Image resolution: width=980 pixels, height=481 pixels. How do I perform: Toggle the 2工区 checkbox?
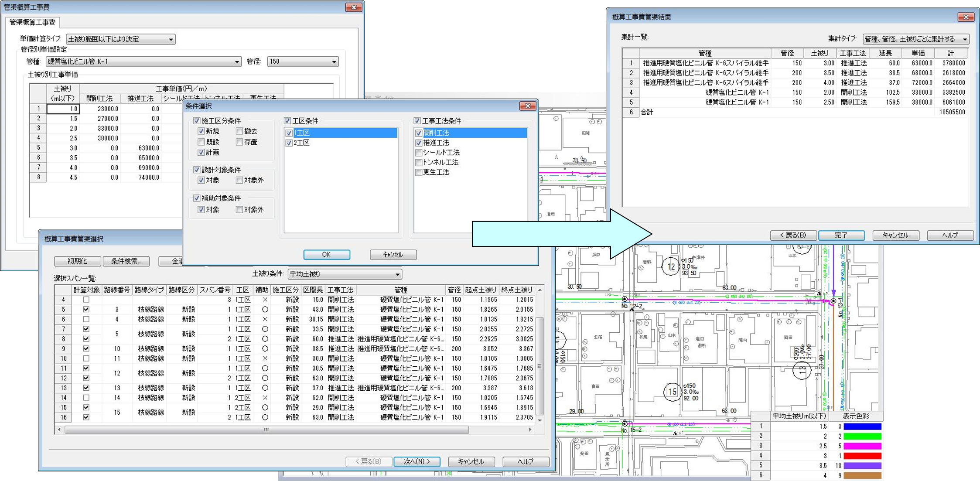289,143
